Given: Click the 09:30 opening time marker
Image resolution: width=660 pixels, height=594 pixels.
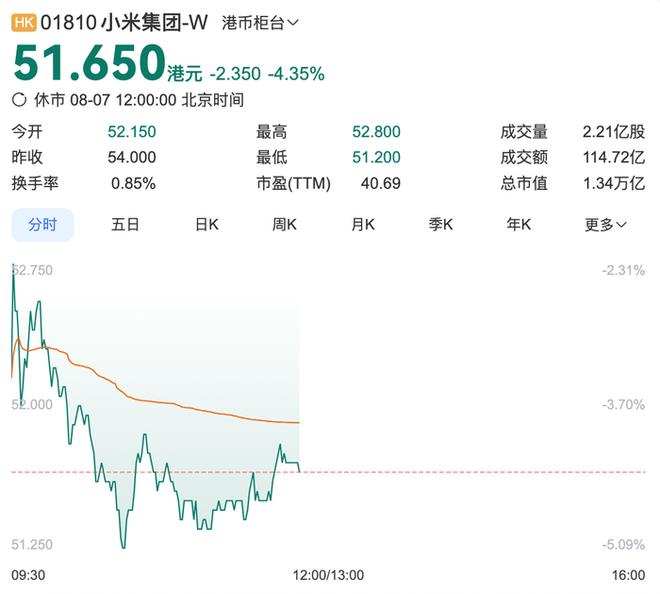Looking at the screenshot, I should tap(28, 575).
